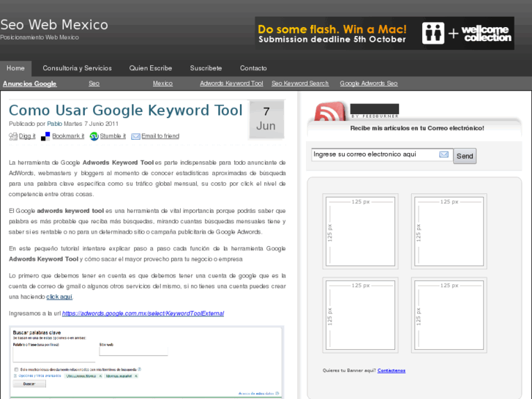This screenshot has width=532, height=399.
Task: Open Contacto menu item
Action: [x=253, y=68]
